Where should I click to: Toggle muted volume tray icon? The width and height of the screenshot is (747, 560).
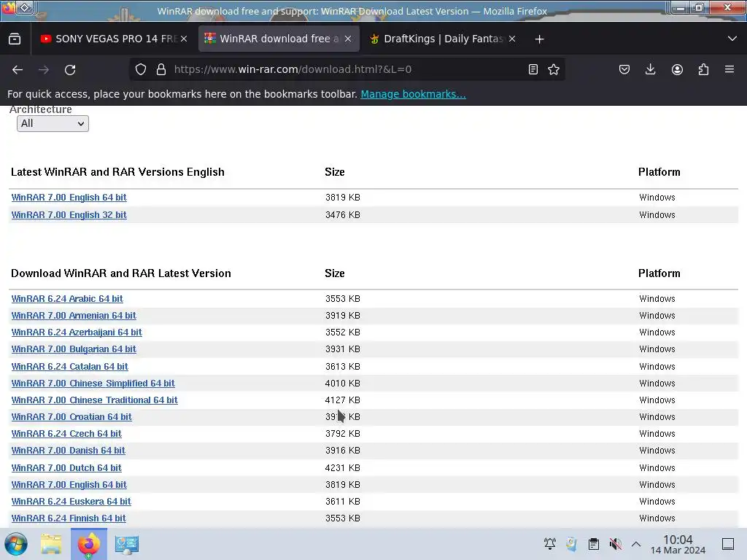click(615, 543)
